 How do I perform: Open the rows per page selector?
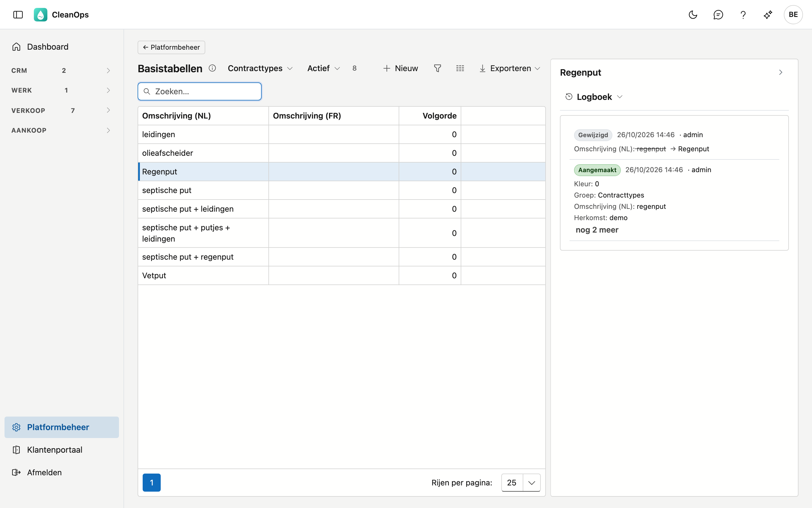tap(521, 483)
